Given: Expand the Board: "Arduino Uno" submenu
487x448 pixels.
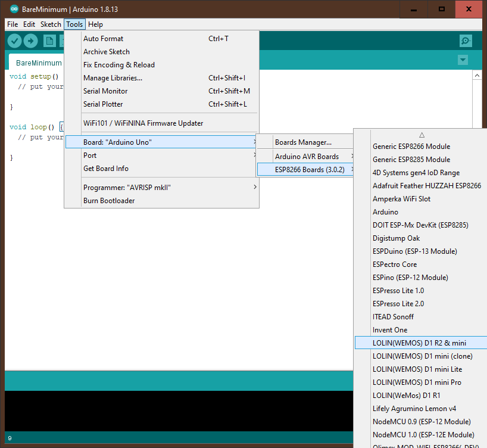Looking at the screenshot, I should pos(161,142).
